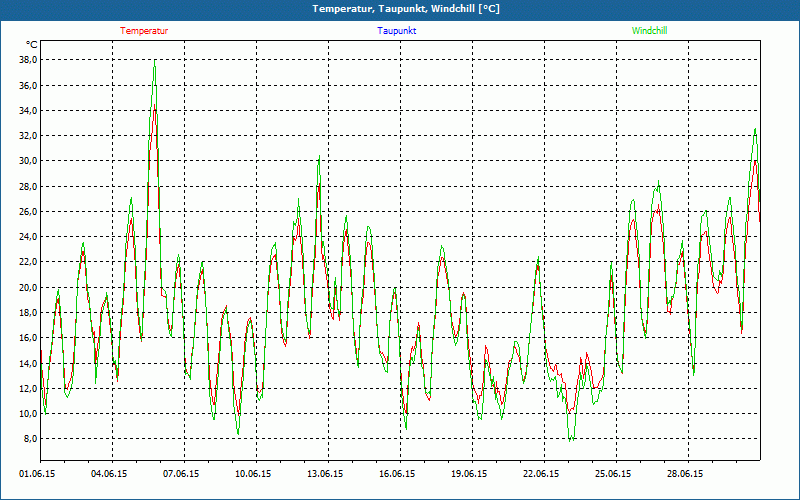Click the 16.06.15 date label
Screen dimensions: 800x500
point(398,474)
